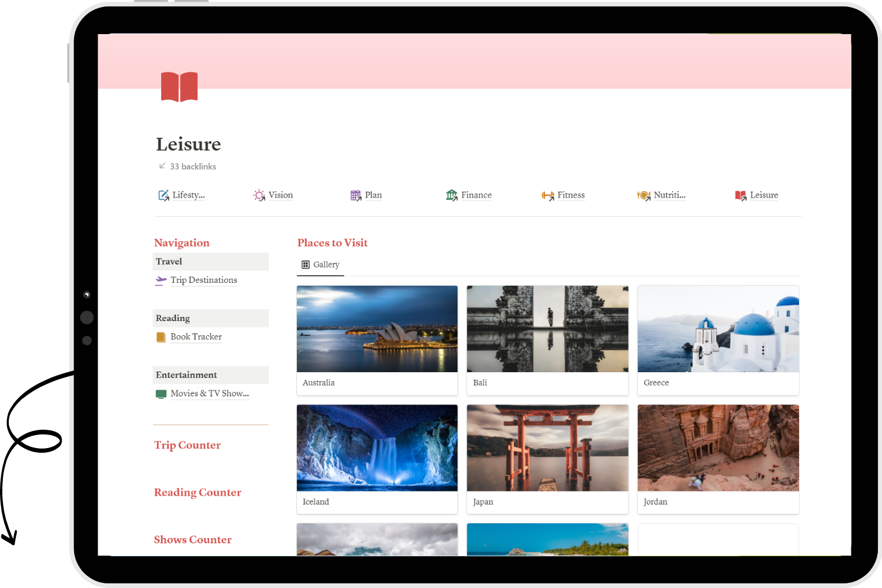Click the Leisure page title

click(x=189, y=144)
